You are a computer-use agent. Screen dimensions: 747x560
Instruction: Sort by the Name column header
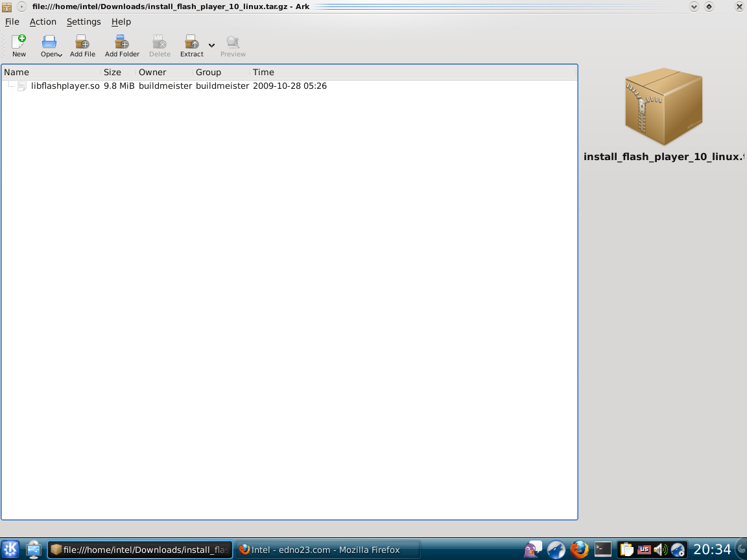tap(51, 73)
